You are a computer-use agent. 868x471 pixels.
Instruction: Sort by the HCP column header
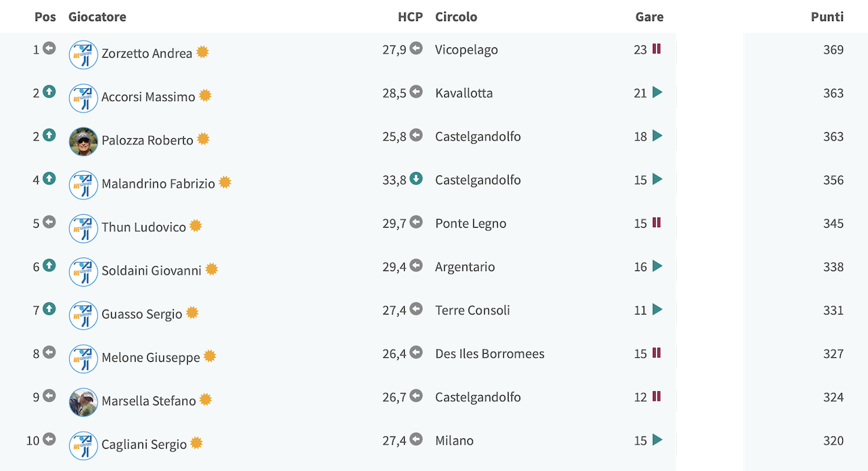[410, 17]
